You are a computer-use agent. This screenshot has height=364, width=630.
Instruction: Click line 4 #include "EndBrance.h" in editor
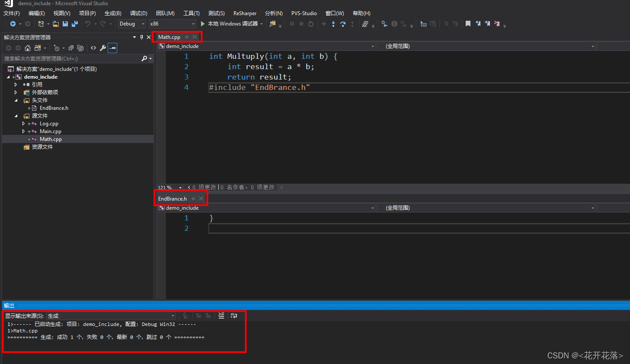pos(259,87)
